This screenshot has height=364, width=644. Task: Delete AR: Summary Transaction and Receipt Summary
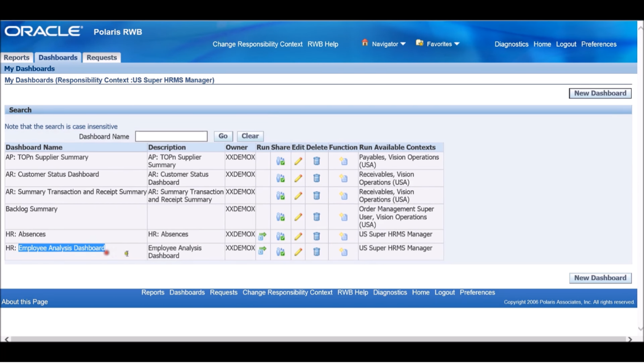(x=317, y=196)
